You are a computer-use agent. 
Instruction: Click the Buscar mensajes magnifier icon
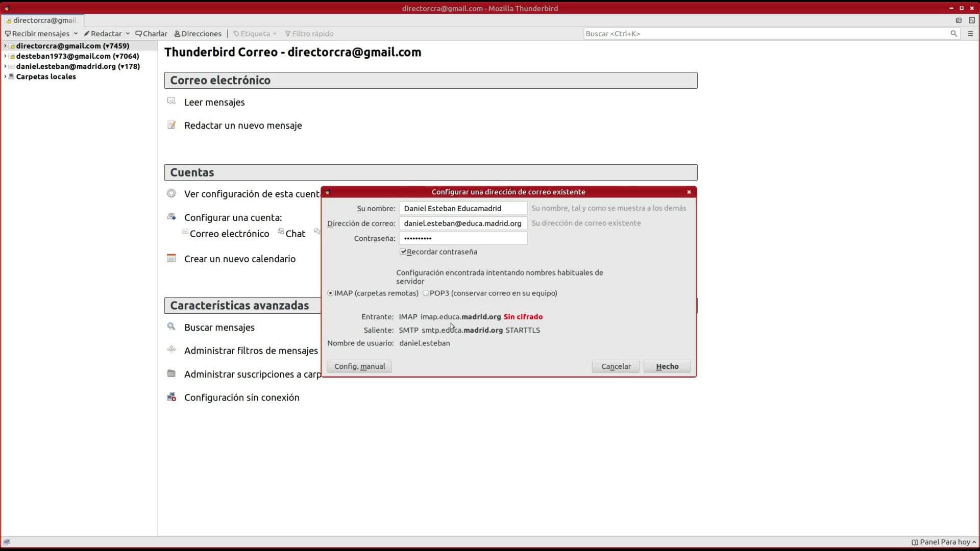(171, 327)
